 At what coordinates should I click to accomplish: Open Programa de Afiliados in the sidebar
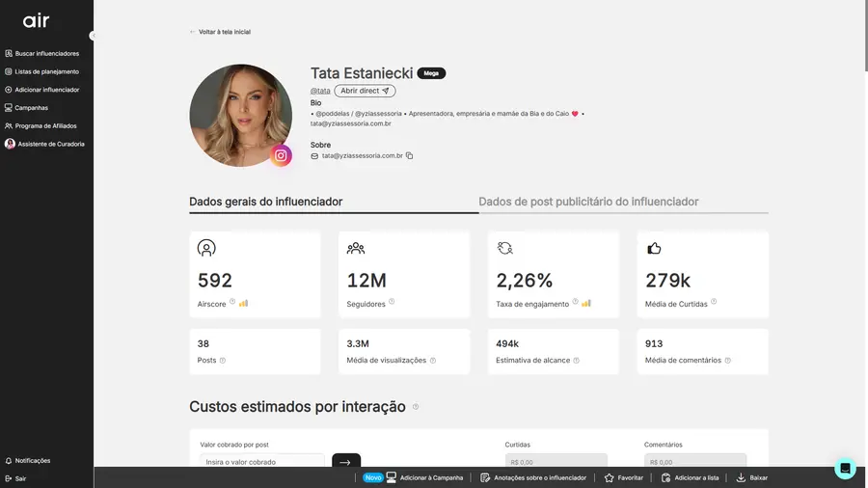(x=41, y=126)
